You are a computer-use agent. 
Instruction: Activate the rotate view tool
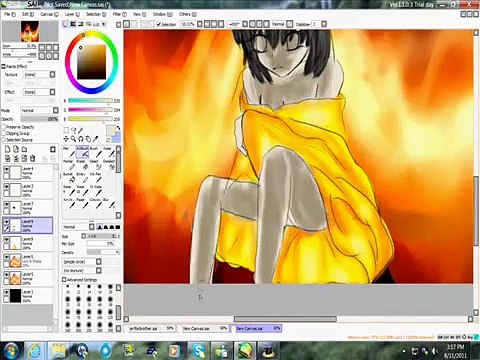81,139
